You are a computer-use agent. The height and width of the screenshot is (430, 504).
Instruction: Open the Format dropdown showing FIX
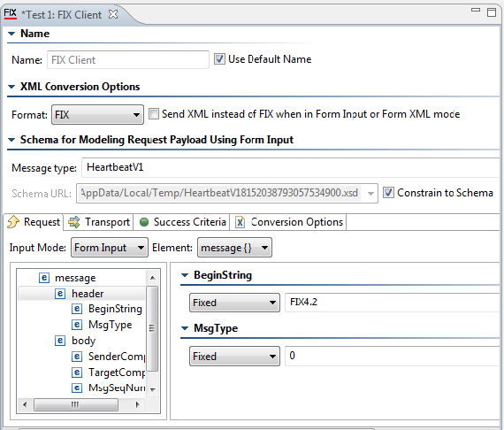coord(98,114)
